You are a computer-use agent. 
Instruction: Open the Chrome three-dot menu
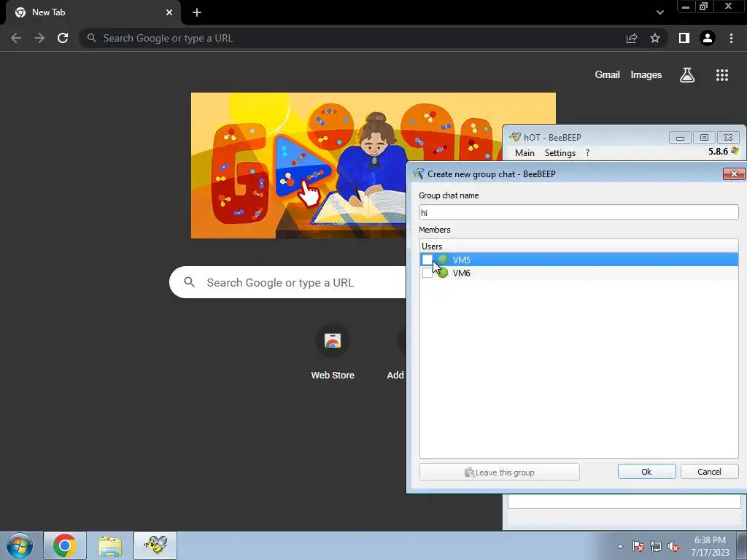[x=731, y=38]
